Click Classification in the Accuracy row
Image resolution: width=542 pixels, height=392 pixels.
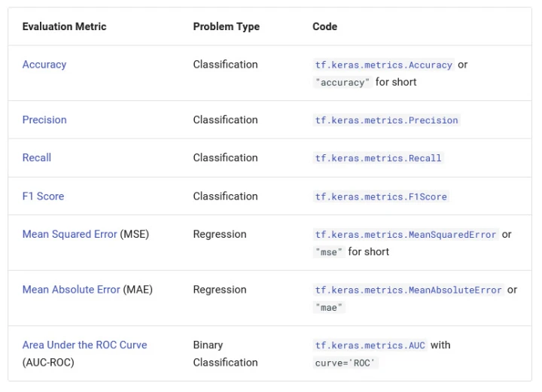(x=225, y=65)
